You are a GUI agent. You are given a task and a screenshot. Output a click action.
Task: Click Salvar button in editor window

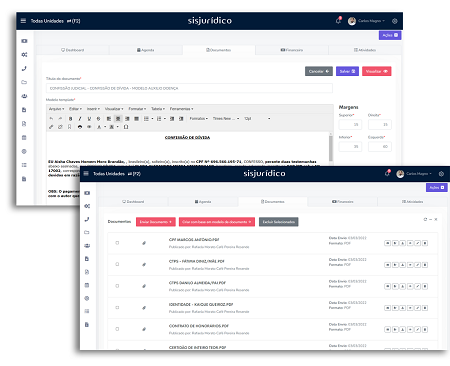coord(347,71)
